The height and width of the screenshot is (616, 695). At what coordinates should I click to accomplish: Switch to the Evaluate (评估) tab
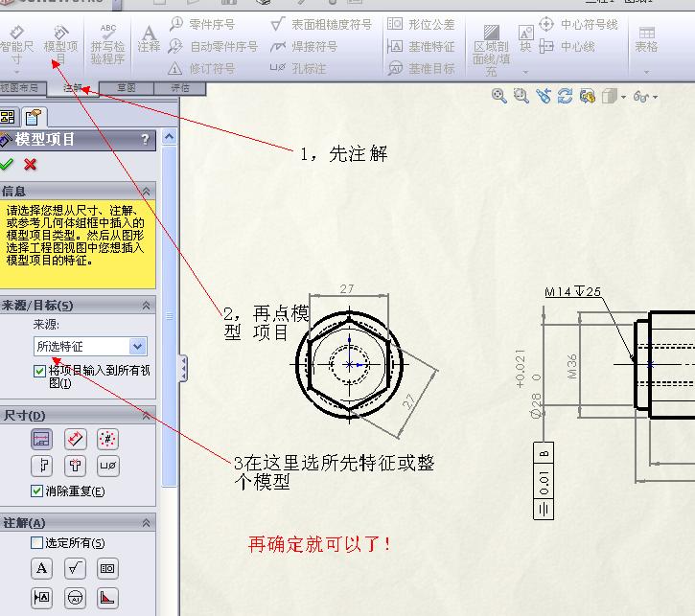coord(180,88)
